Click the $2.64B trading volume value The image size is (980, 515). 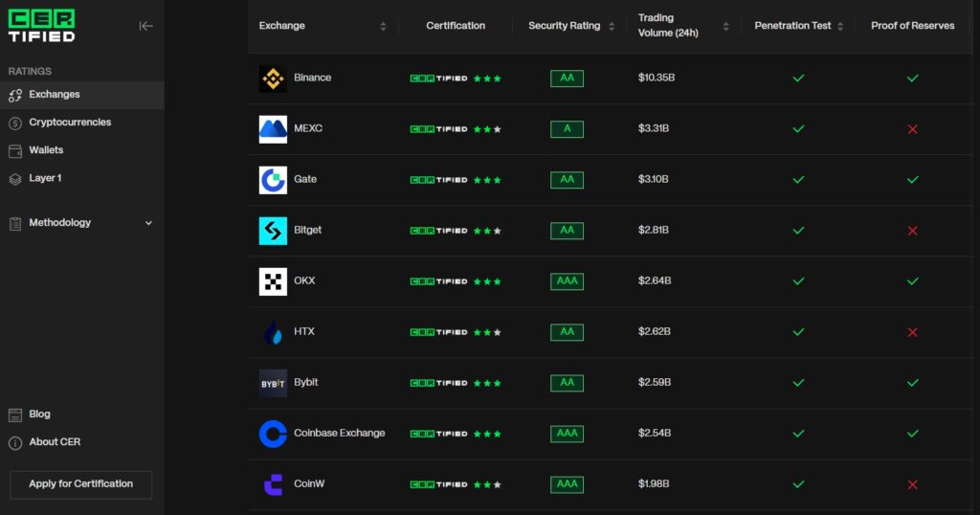[655, 280]
